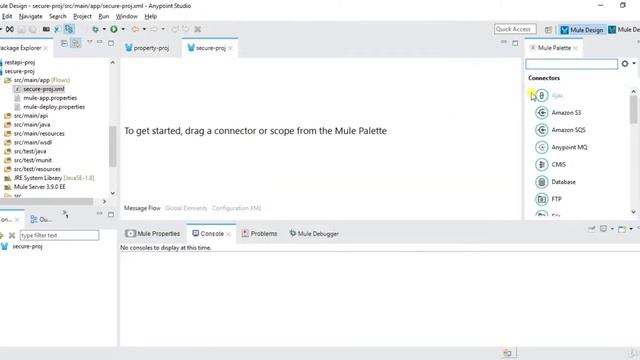This screenshot has height=360, width=640.
Task: Select src/main/app (Flows) folder
Action: tap(38, 80)
